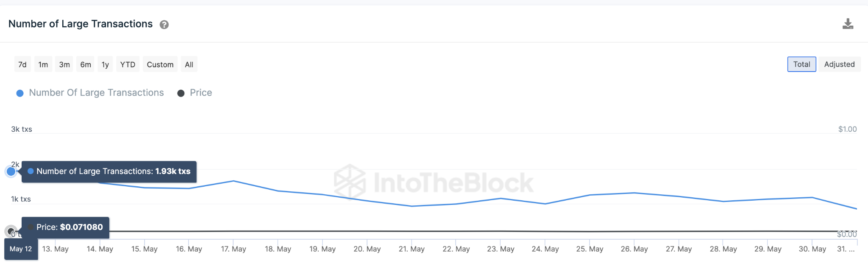This screenshot has height=268, width=868.
Task: Toggle the dark Price legend dot
Action: [x=181, y=93]
